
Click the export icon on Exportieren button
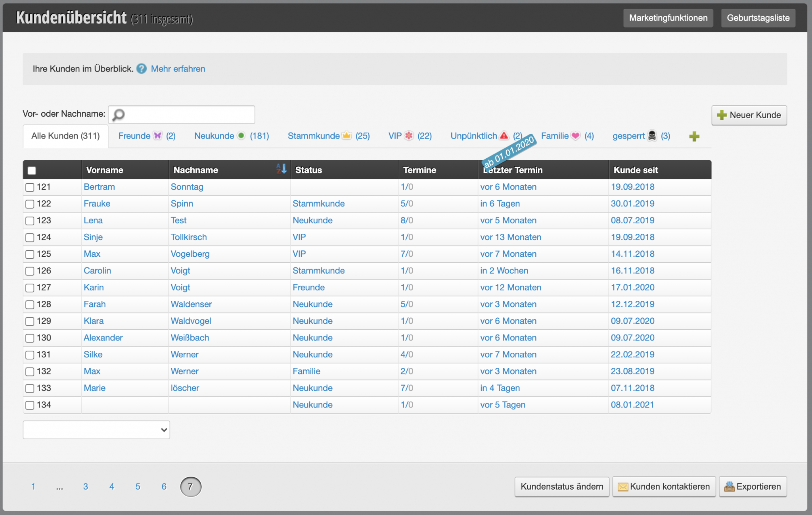pyautogui.click(x=729, y=486)
